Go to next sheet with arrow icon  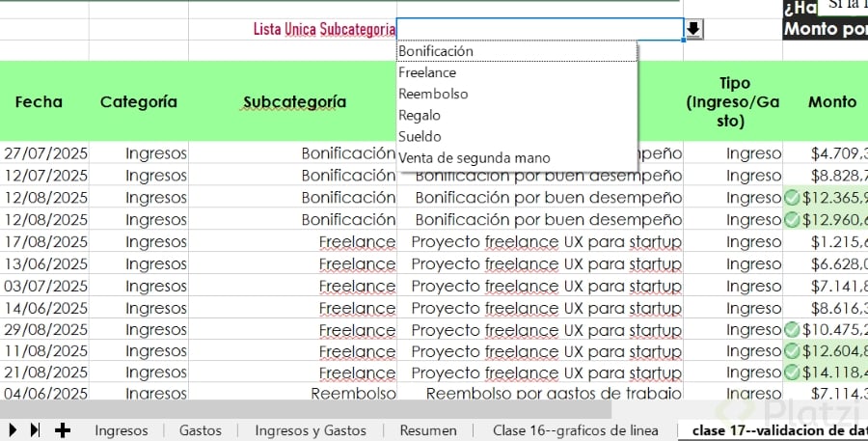pyautogui.click(x=13, y=430)
